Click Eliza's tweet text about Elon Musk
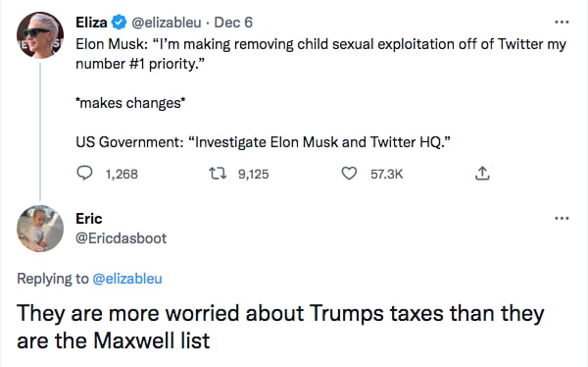 tap(320, 93)
